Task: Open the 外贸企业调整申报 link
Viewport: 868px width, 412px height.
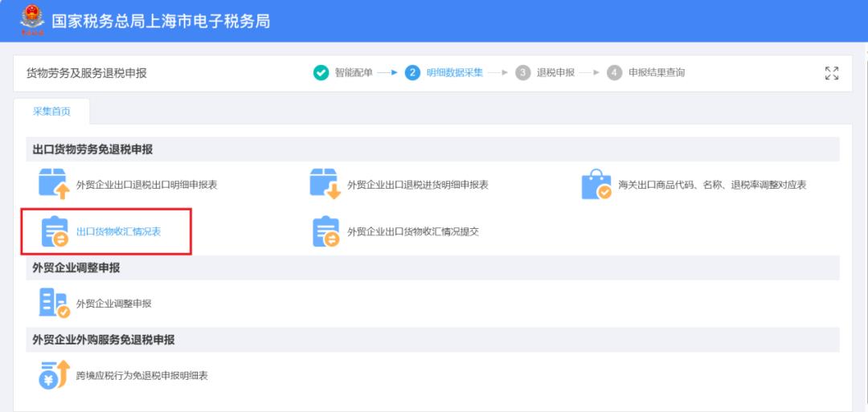Action: pos(113,304)
